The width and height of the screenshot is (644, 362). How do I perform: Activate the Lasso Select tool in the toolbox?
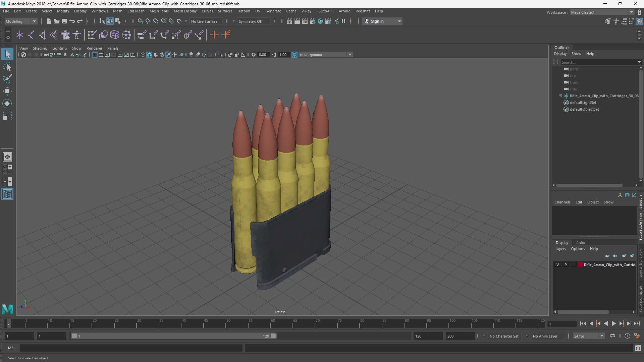pyautogui.click(x=7, y=66)
